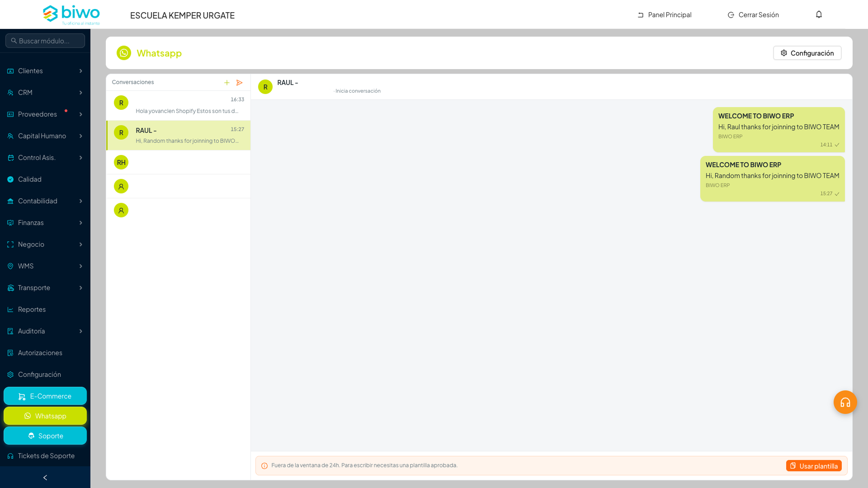The width and height of the screenshot is (868, 488).
Task: Click the Whatsapp sidebar button
Action: point(45,416)
